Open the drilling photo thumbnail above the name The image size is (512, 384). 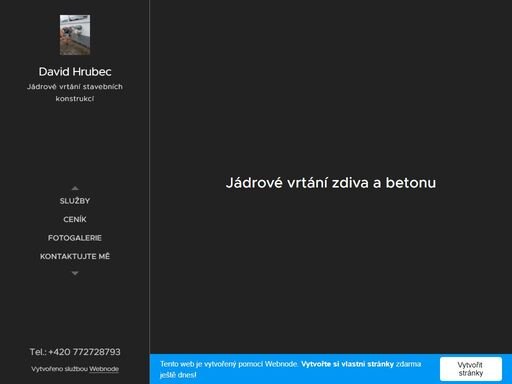(75, 35)
